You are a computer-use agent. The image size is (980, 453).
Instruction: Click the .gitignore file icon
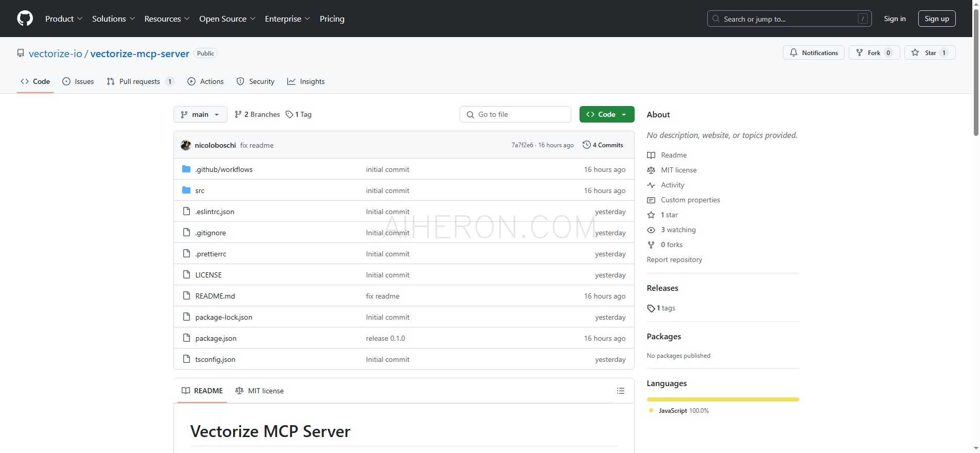pos(186,233)
